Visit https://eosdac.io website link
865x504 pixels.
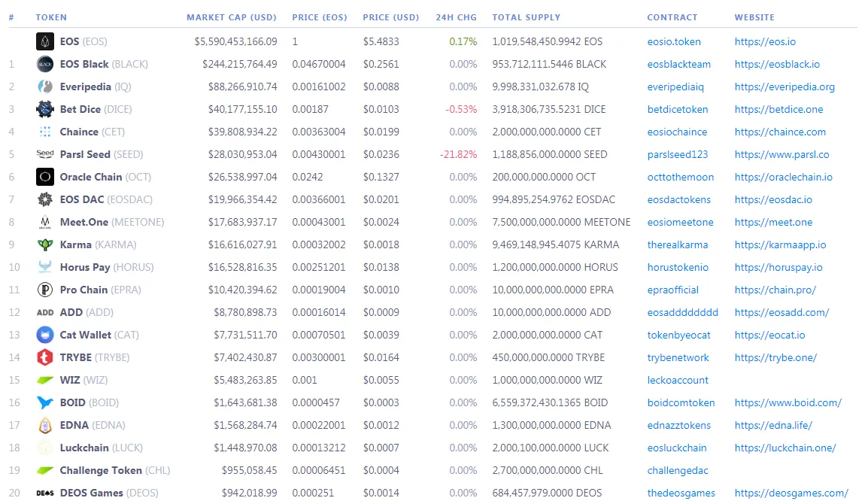[773, 199]
